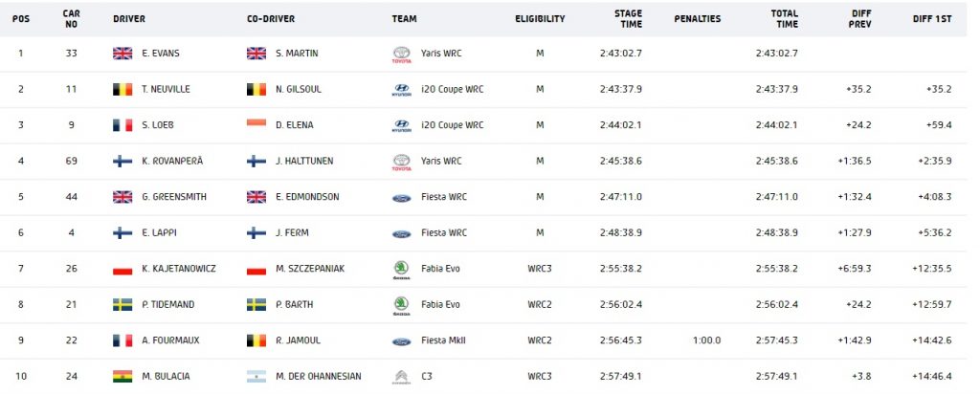980x394 pixels.
Task: Click the Citroën logo next to C3
Action: point(401,377)
